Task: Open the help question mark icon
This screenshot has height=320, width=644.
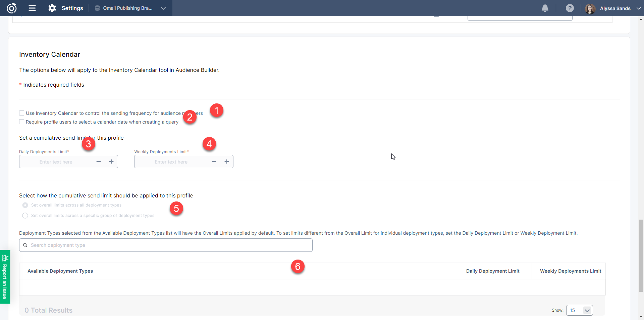Action: tap(570, 8)
